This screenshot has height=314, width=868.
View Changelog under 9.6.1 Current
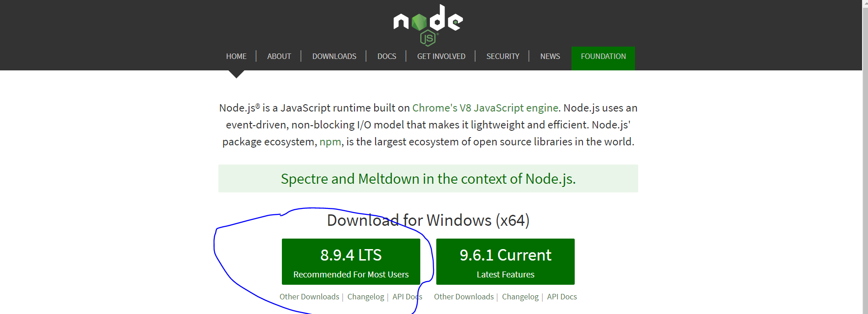(520, 297)
